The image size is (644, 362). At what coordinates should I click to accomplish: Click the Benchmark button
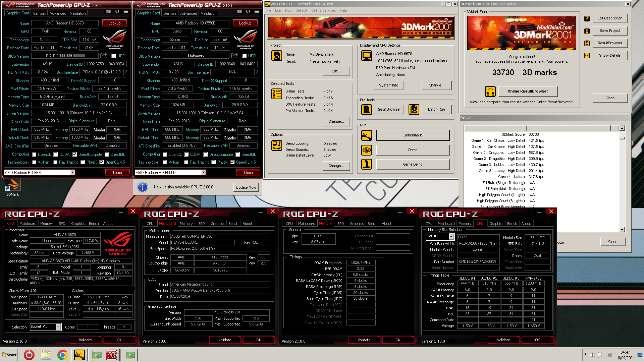(413, 135)
